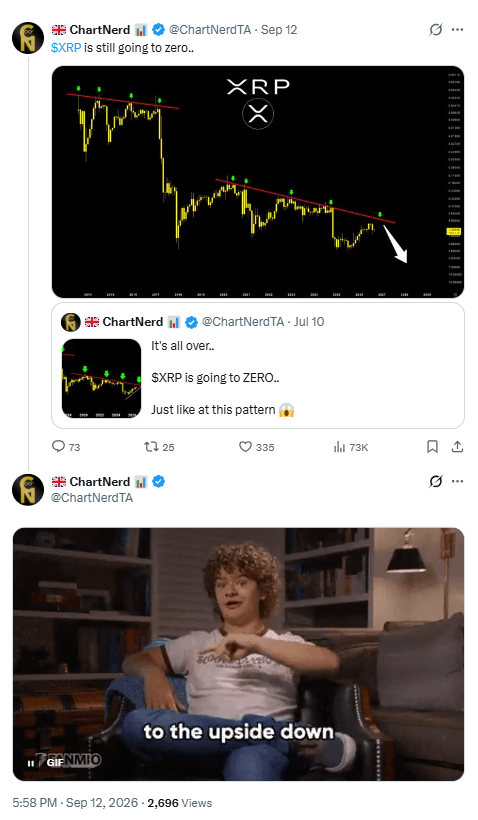Repost the tweet with 25 reposts
This screenshot has height=820, width=478.
(151, 447)
